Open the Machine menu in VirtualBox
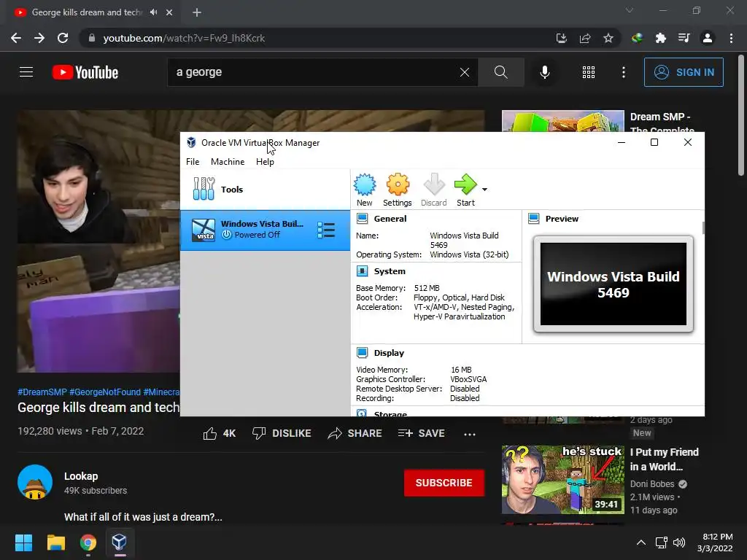This screenshot has height=560, width=747. coord(228,162)
